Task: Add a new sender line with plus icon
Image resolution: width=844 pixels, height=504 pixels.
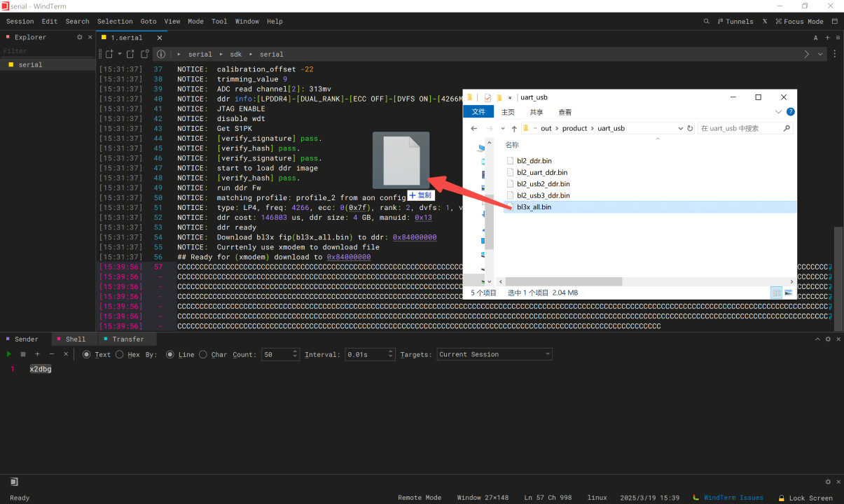Action: [38, 354]
